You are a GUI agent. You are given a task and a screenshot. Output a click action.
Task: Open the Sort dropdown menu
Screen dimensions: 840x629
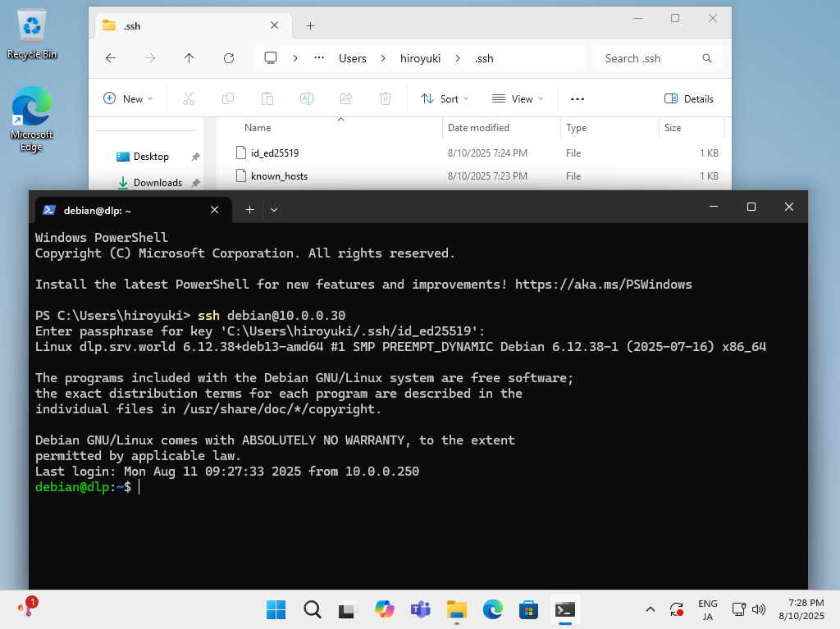coord(445,98)
